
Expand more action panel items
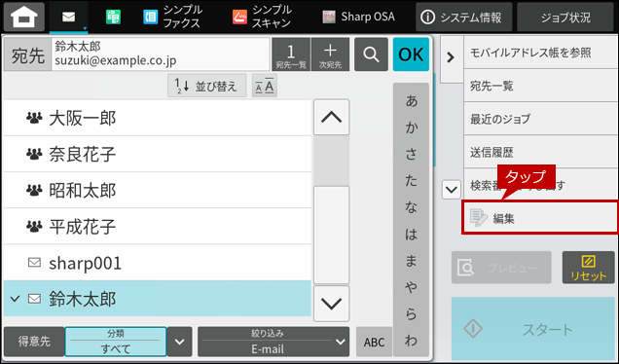tap(452, 190)
